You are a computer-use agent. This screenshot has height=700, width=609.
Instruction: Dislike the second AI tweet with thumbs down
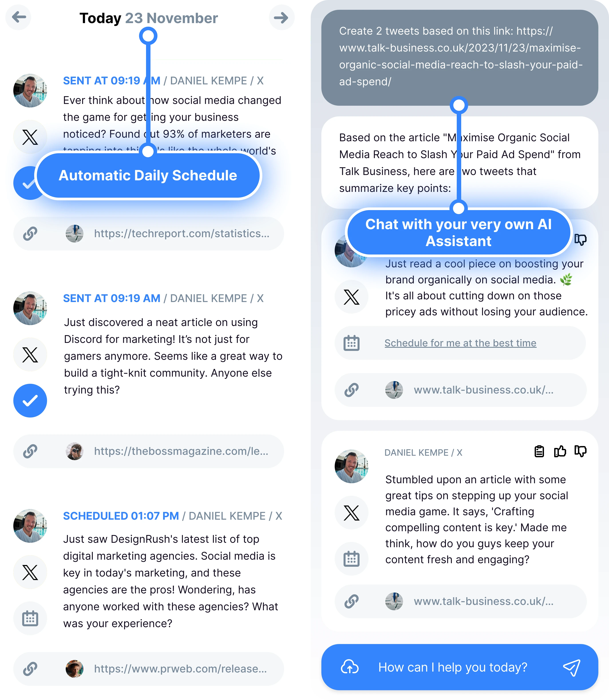(580, 451)
